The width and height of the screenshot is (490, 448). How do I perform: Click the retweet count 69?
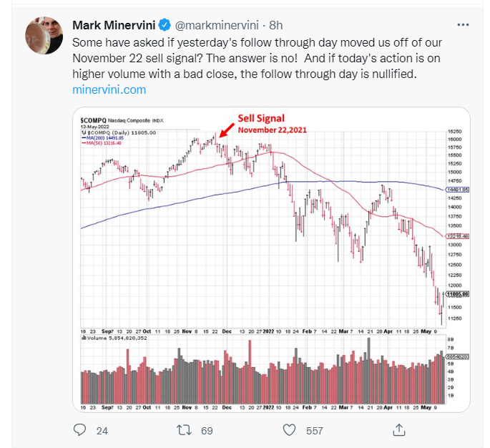tap(207, 431)
